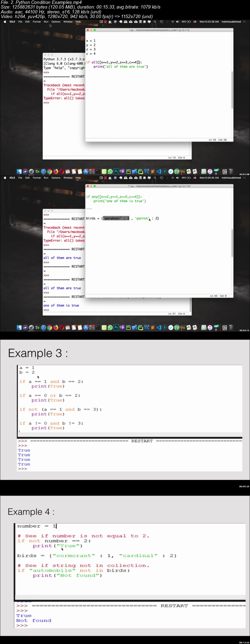Click the scrollbar of the 1.py editor showing all()

tap(232, 90)
